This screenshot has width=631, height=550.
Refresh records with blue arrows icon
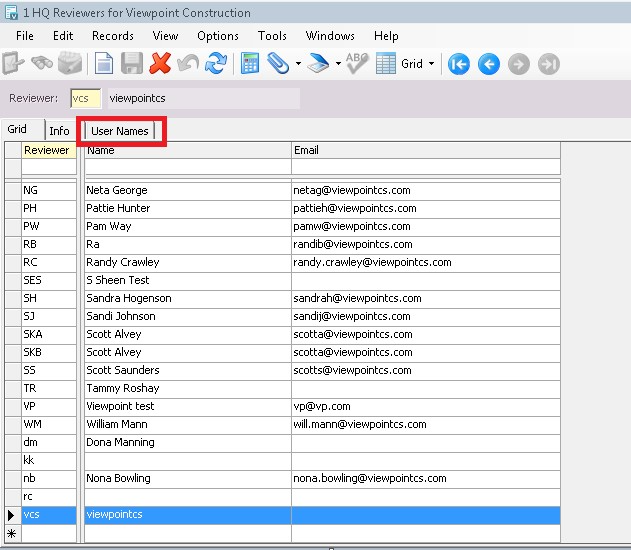[x=216, y=64]
